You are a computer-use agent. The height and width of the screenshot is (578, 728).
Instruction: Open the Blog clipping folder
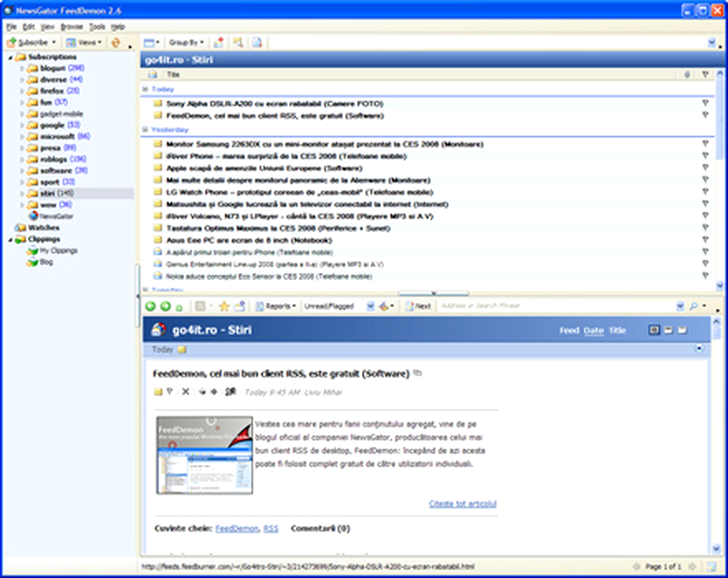click(40, 262)
